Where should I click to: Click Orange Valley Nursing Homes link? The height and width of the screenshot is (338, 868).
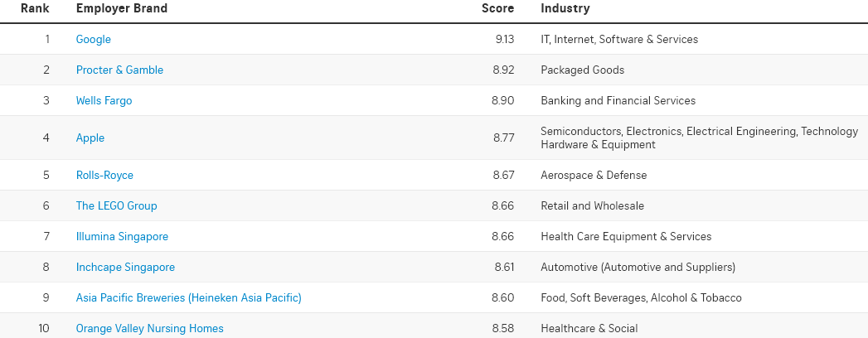click(x=149, y=328)
